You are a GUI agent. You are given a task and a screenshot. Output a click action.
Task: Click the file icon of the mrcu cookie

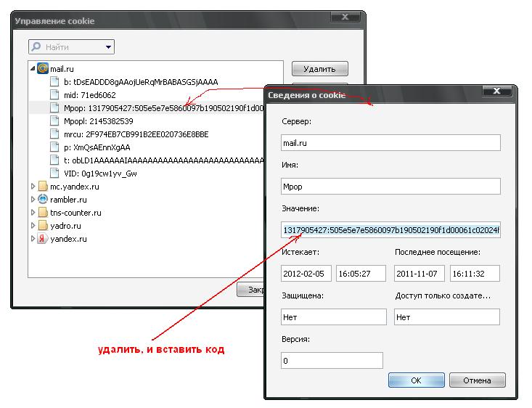tap(54, 134)
